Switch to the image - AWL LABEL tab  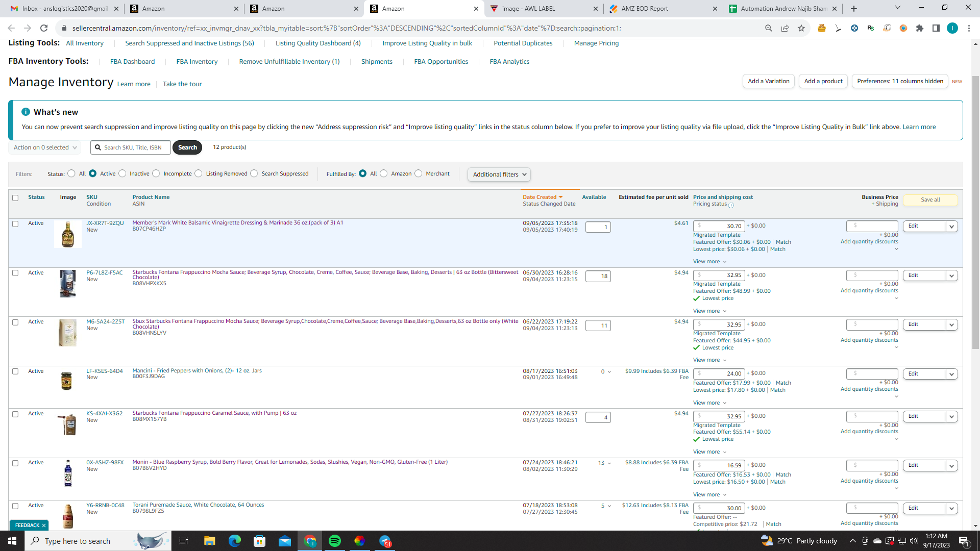pyautogui.click(x=544, y=9)
